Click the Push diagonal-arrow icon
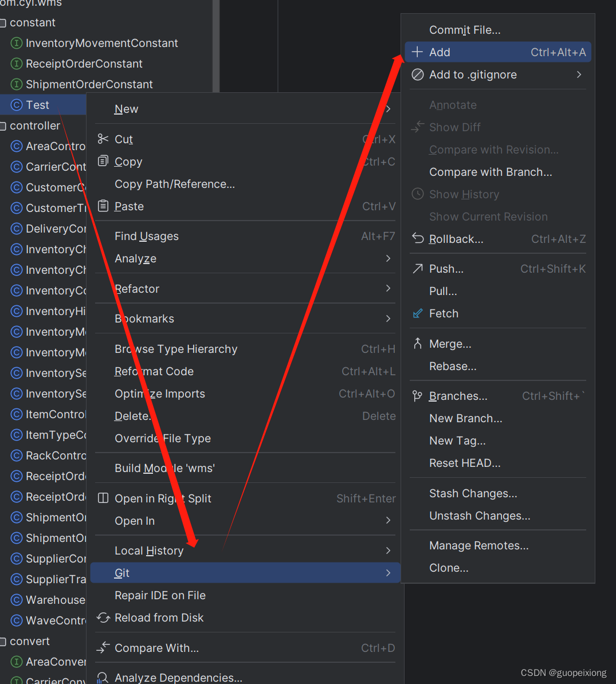 pyautogui.click(x=418, y=268)
